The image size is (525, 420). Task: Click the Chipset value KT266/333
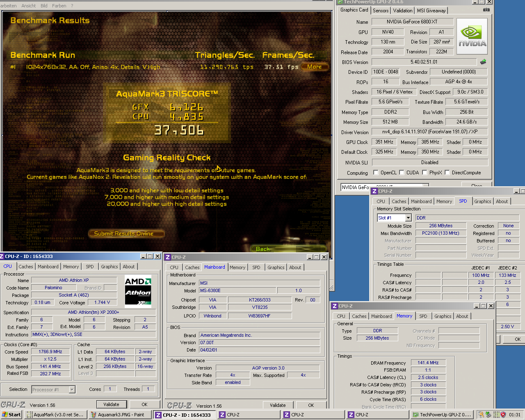pos(260,300)
